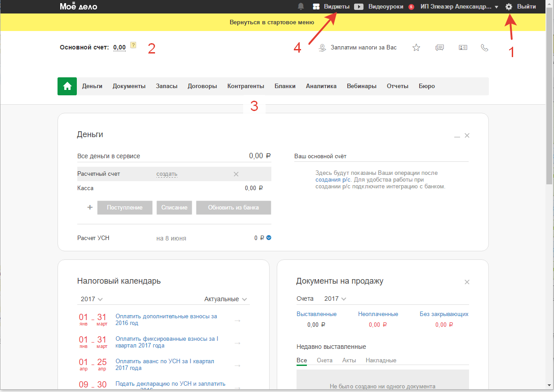The width and height of the screenshot is (554, 392).
Task: Click the phone call icon
Action: [x=484, y=48]
